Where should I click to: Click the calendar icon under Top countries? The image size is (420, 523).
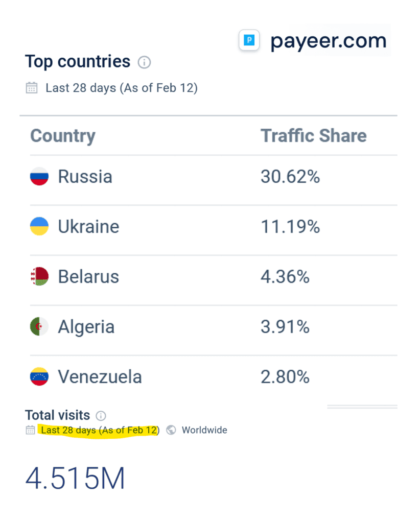click(x=32, y=87)
